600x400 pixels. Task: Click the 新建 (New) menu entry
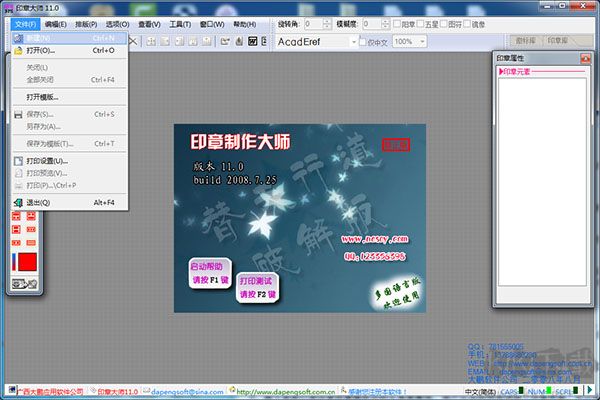[x=40, y=37]
